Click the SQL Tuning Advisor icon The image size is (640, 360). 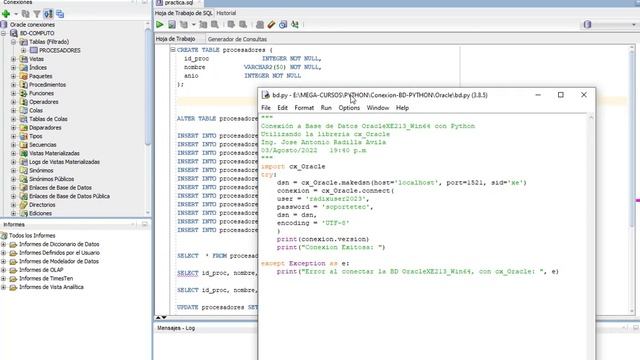[215, 24]
